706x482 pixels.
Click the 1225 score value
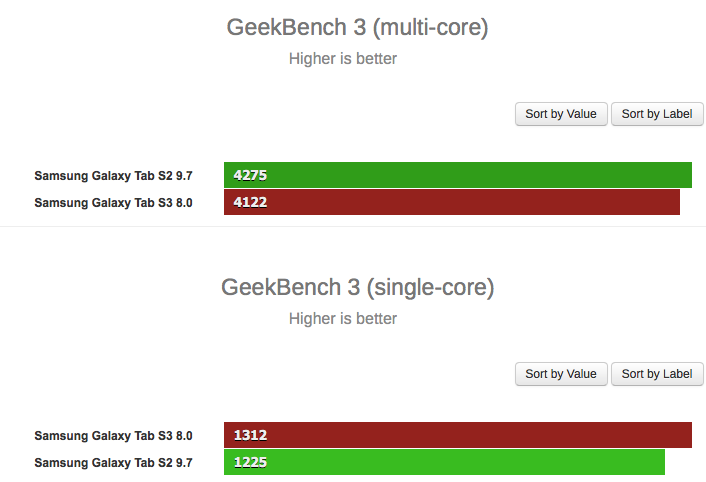250,462
